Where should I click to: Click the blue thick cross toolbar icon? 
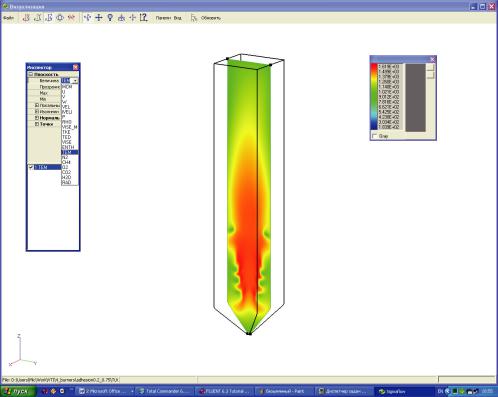click(99, 17)
